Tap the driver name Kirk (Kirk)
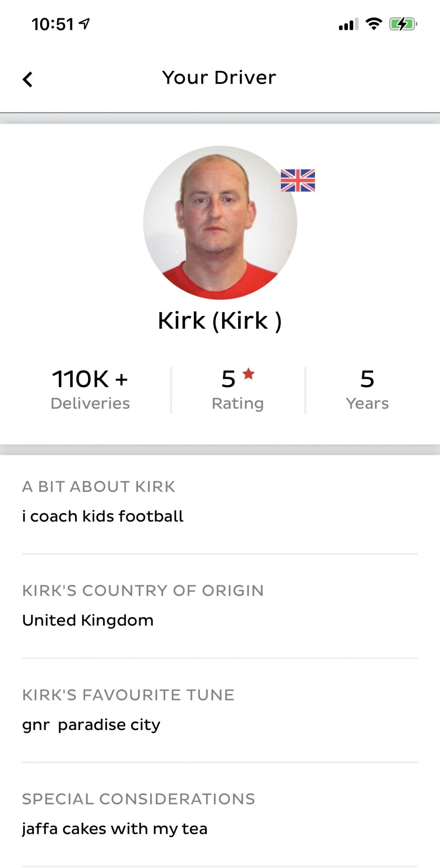The width and height of the screenshot is (440, 868). [x=220, y=321]
